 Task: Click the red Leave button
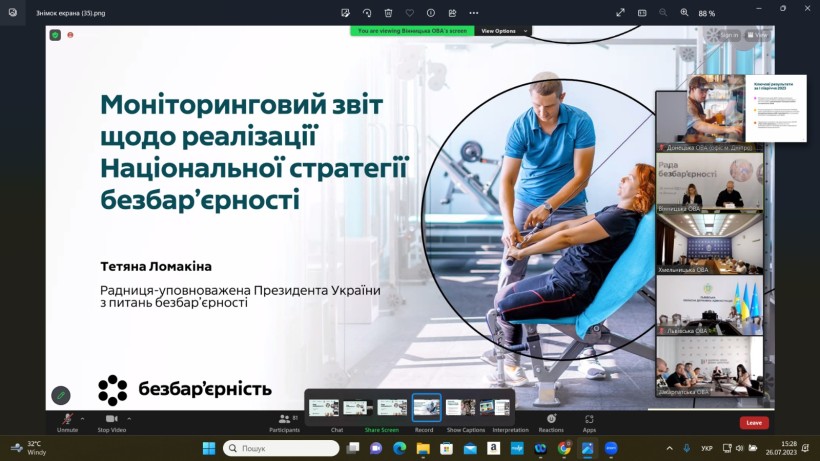tap(754, 422)
